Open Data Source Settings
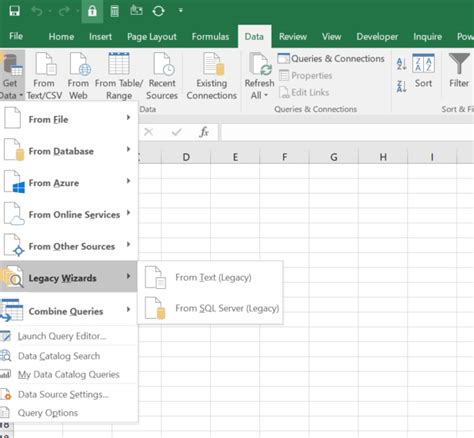Viewport: 474px width, 438px height. point(69,394)
